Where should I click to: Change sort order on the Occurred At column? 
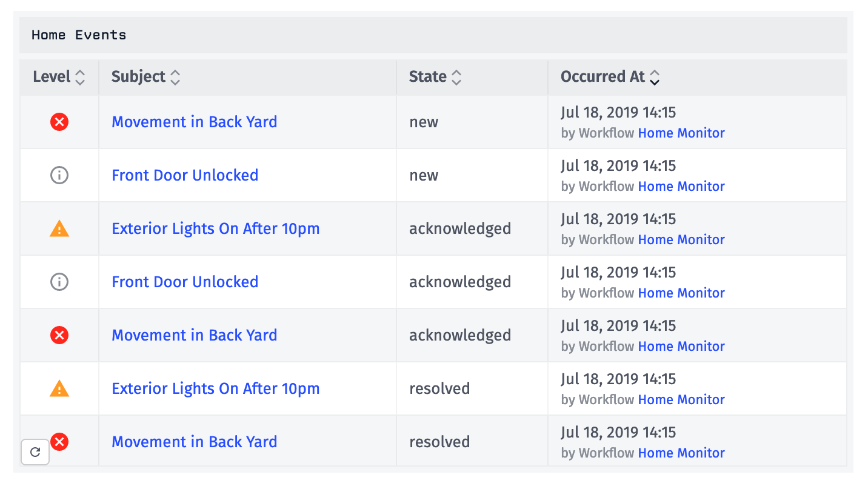point(654,77)
